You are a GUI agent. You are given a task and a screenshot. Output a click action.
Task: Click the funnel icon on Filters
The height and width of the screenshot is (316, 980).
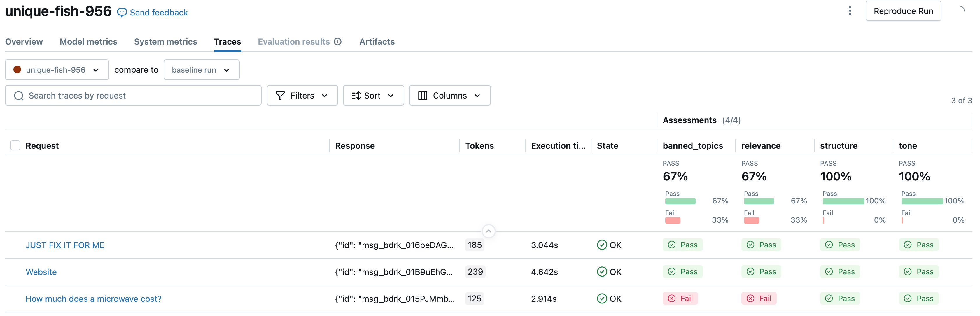coord(280,95)
